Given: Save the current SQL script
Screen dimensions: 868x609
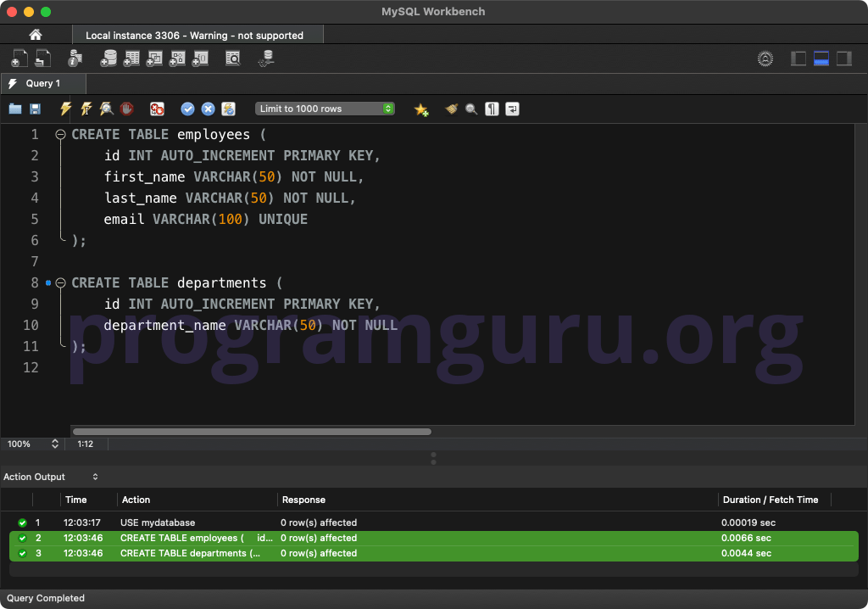Looking at the screenshot, I should [x=35, y=109].
